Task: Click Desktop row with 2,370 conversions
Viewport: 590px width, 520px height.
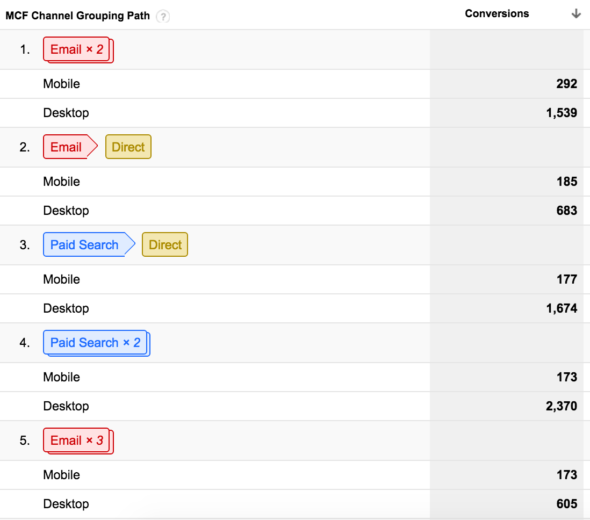Action: [295, 406]
